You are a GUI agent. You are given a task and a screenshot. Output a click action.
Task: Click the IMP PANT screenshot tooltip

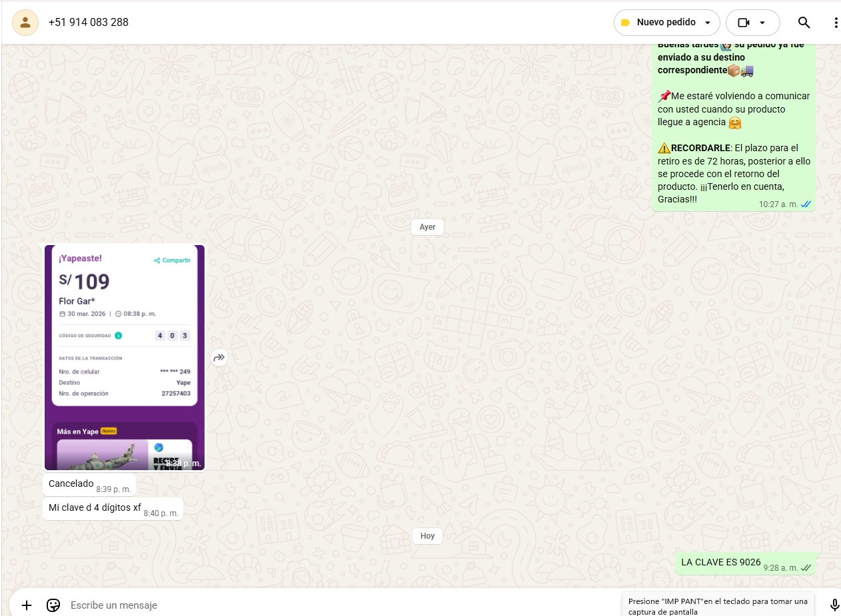click(718, 605)
